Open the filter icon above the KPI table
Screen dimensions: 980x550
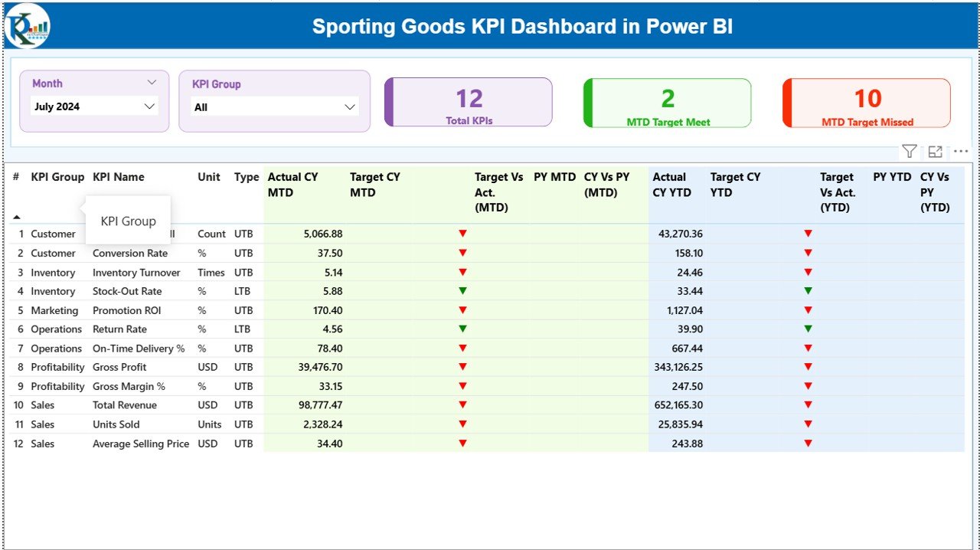click(x=909, y=151)
